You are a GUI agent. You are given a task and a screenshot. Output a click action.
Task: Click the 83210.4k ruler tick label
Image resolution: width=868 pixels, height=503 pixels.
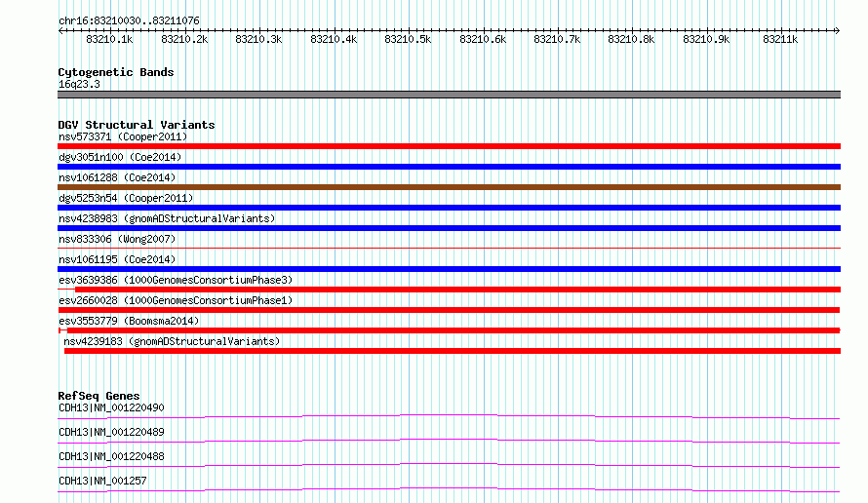(x=334, y=39)
